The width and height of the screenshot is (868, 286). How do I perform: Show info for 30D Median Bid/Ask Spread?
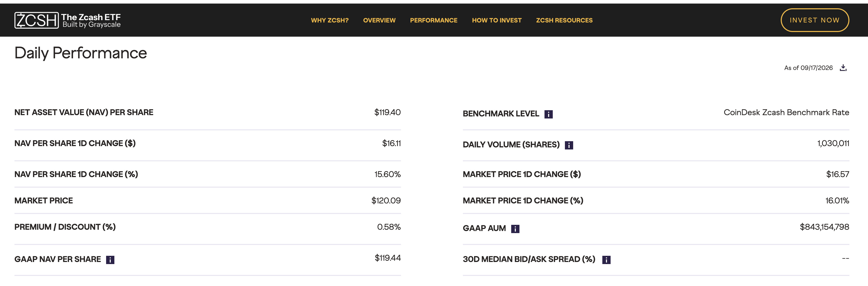click(606, 260)
